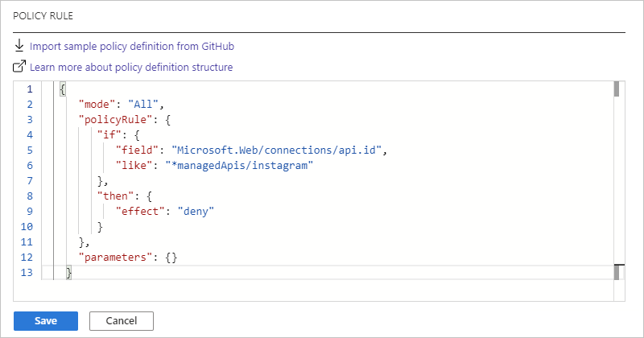
Task: Click the "parameters" key on line 12
Action: point(113,258)
